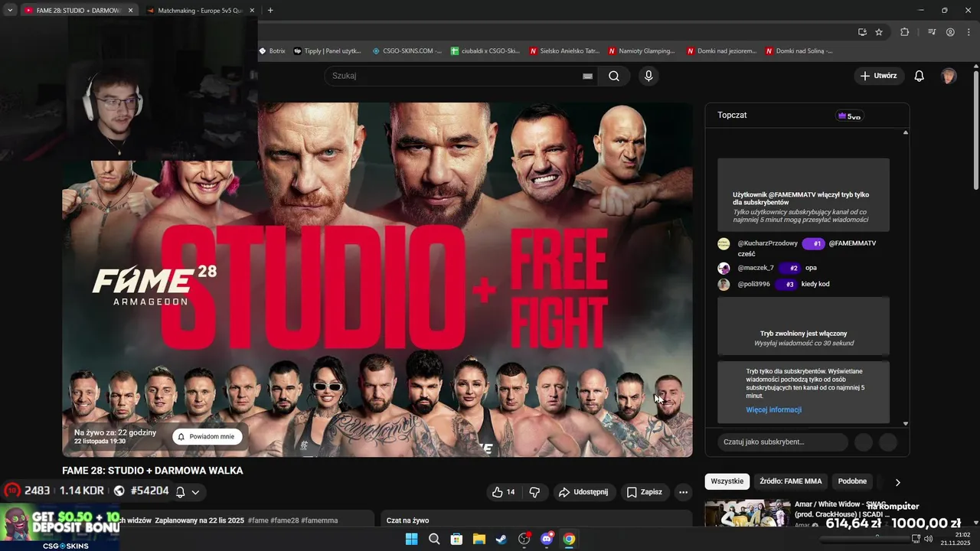Screen dimensions: 980x551
Task: Click the Udostępnij share button
Action: pyautogui.click(x=583, y=492)
